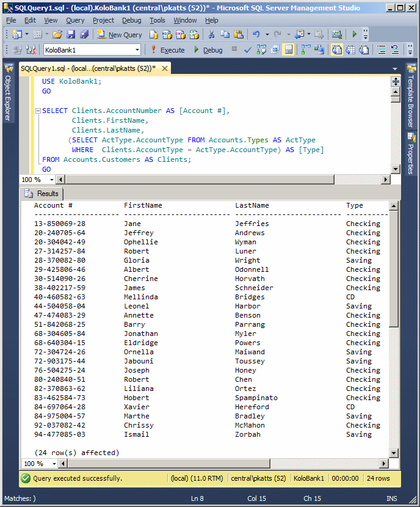Click the New Query button
The height and width of the screenshot is (507, 420).
[120, 34]
